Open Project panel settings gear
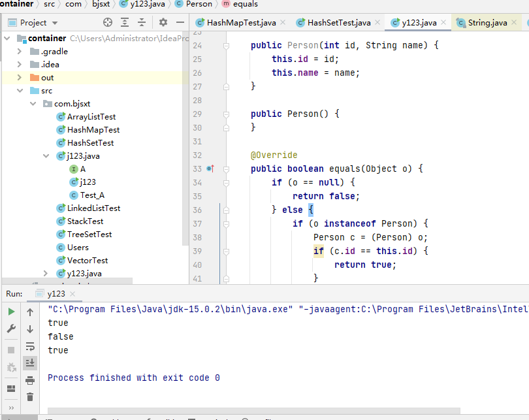 [x=163, y=23]
